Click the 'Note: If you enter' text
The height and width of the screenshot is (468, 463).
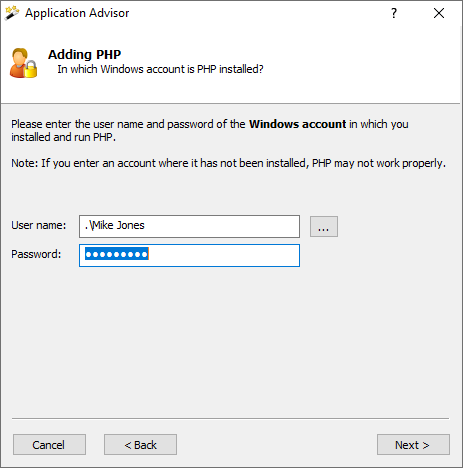pos(228,163)
